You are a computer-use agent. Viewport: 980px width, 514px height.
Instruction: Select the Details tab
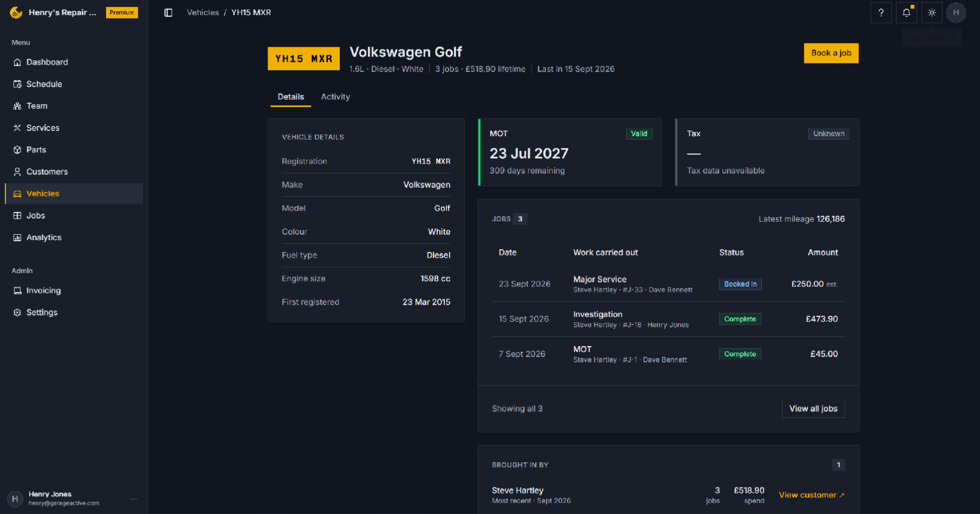291,97
